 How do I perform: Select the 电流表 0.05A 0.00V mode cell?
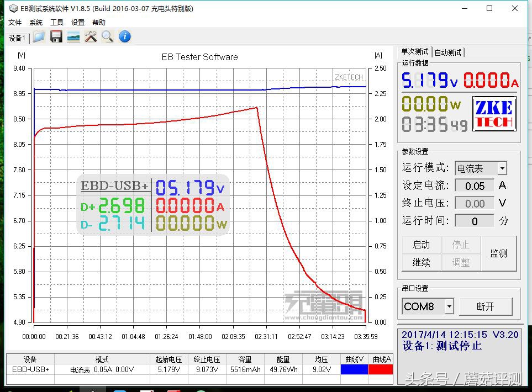click(102, 369)
